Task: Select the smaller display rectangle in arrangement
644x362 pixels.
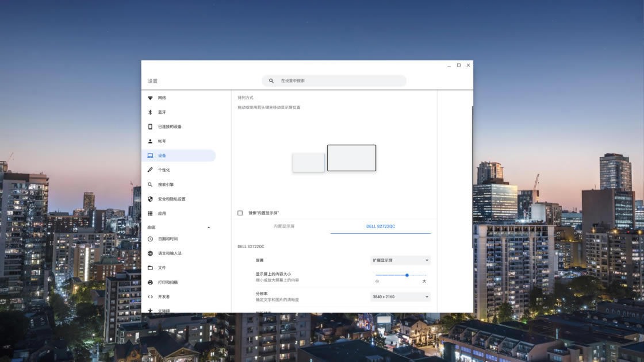Action: 308,162
